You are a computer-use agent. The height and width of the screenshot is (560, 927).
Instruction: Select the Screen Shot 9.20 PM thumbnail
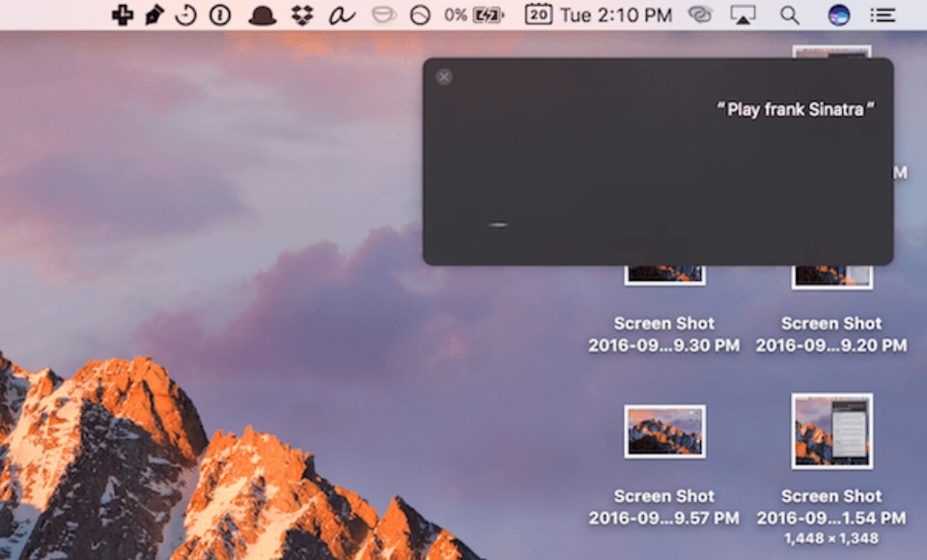point(831,276)
